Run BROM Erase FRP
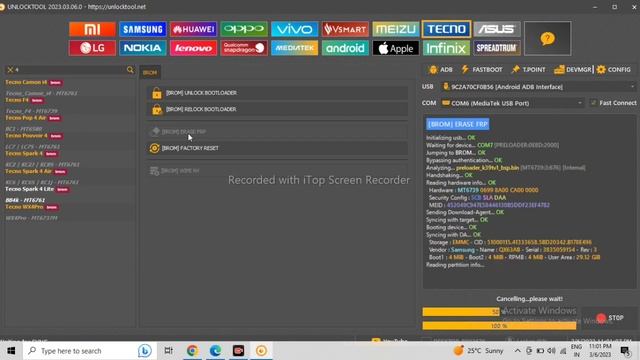This screenshot has height=360, width=640. (x=278, y=131)
